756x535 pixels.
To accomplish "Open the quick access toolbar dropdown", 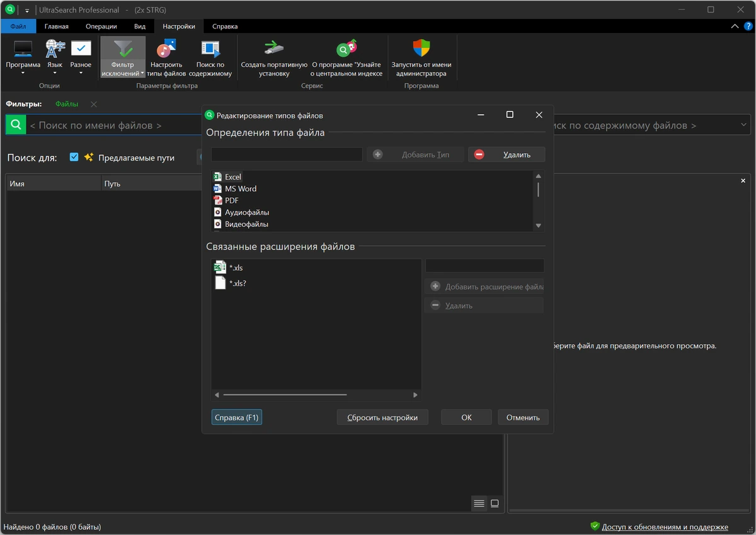I will tap(27, 11).
